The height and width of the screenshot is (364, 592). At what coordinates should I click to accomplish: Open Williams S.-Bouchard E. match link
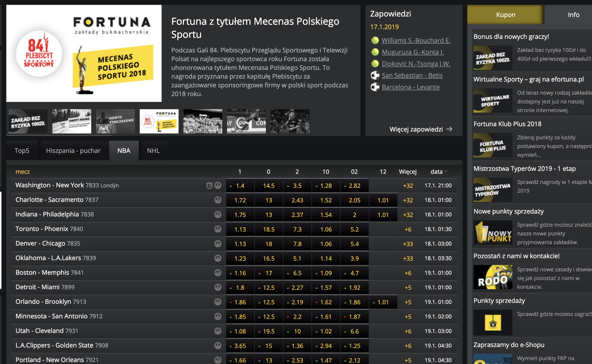pyautogui.click(x=416, y=40)
